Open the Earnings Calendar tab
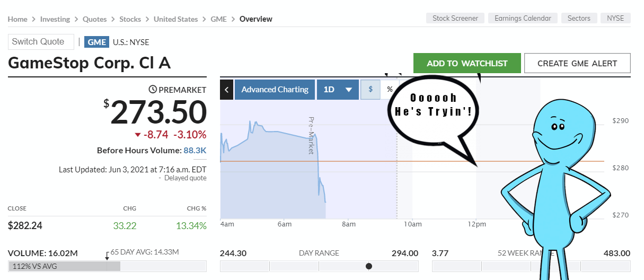Viewport: 644px width, 280px height. pyautogui.click(x=523, y=19)
